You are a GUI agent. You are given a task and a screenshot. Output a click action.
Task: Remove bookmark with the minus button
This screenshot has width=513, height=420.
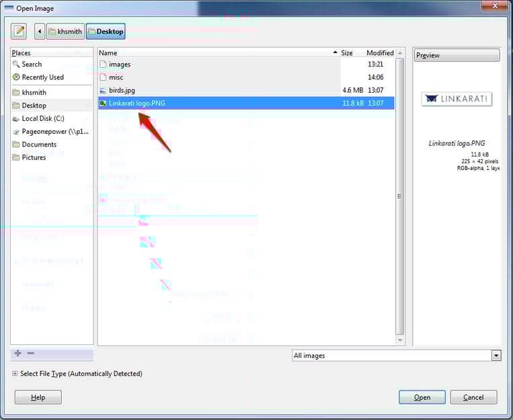pyautogui.click(x=31, y=353)
